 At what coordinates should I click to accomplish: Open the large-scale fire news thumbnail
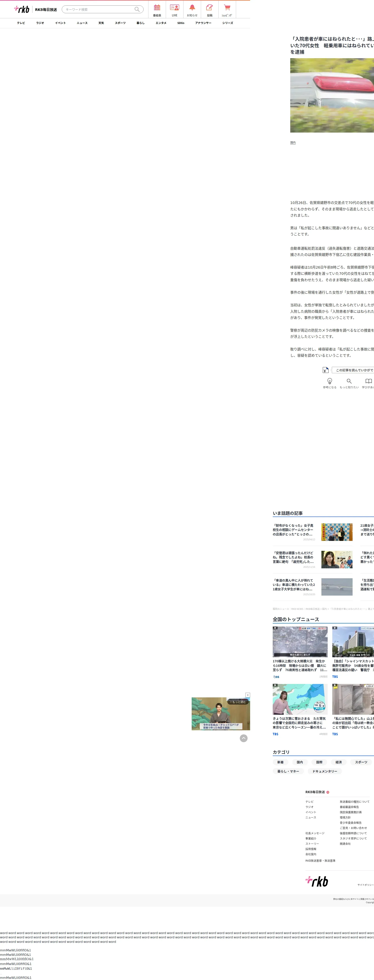click(300, 642)
